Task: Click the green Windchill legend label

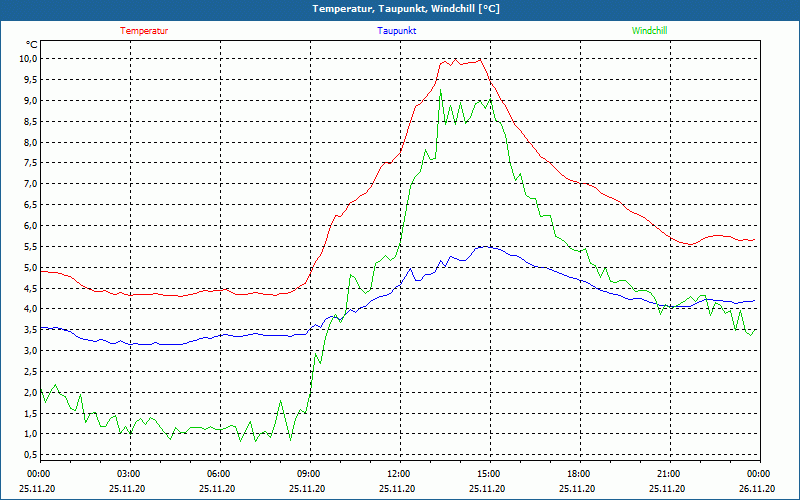Action: 649,31
